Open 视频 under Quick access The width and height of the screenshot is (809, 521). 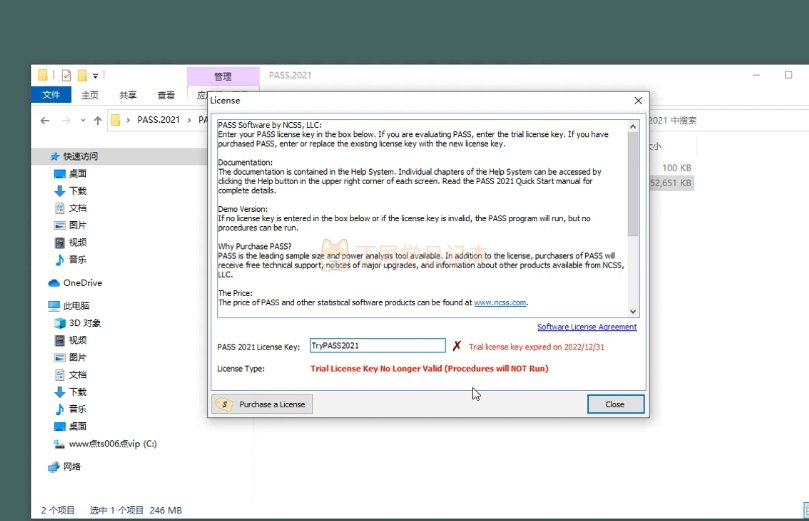78,242
